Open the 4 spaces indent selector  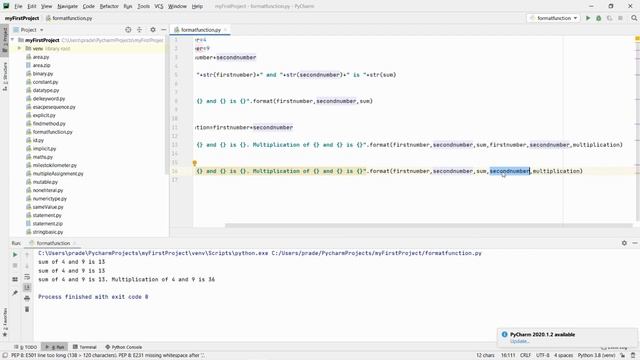point(563,356)
